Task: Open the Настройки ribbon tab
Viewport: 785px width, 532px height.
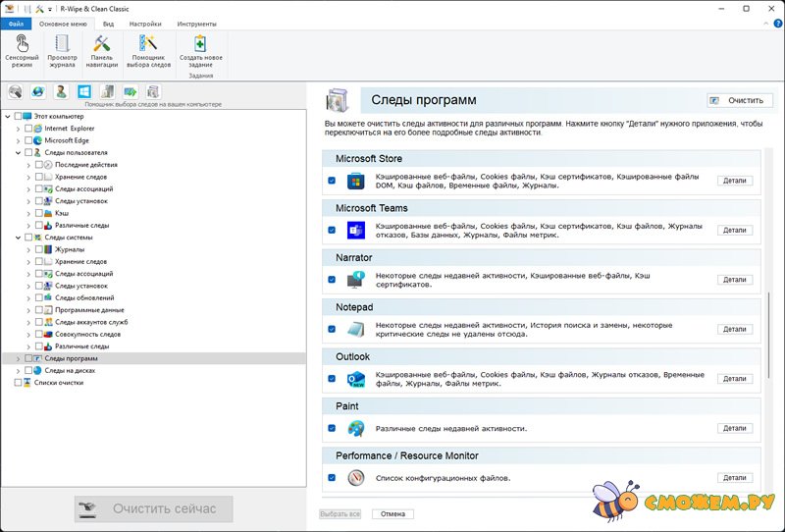Action: coord(145,23)
